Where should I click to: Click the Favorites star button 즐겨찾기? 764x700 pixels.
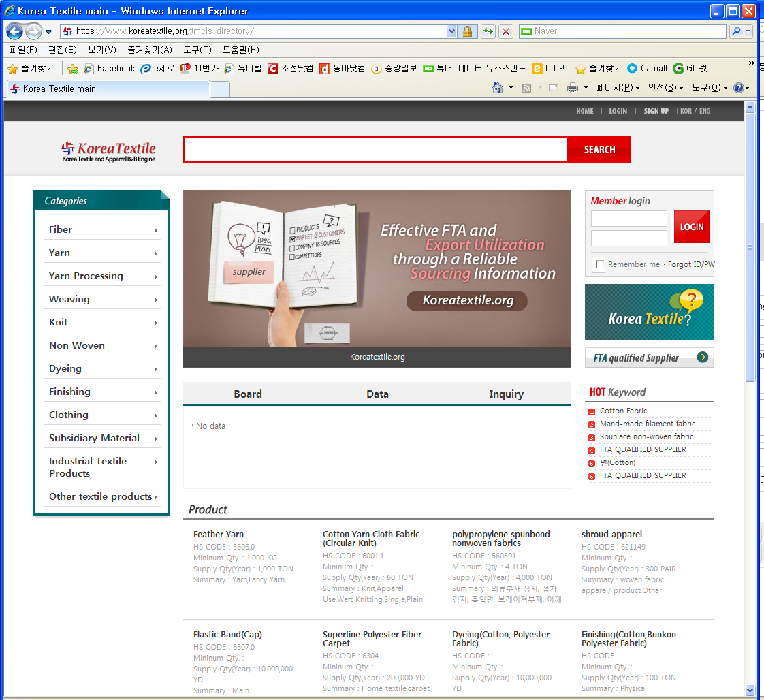click(x=31, y=69)
